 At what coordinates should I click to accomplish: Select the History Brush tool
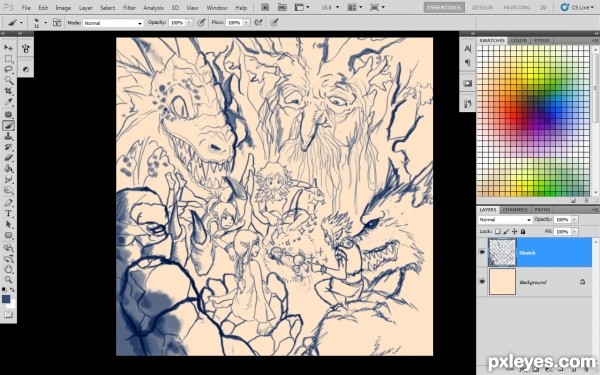click(8, 147)
